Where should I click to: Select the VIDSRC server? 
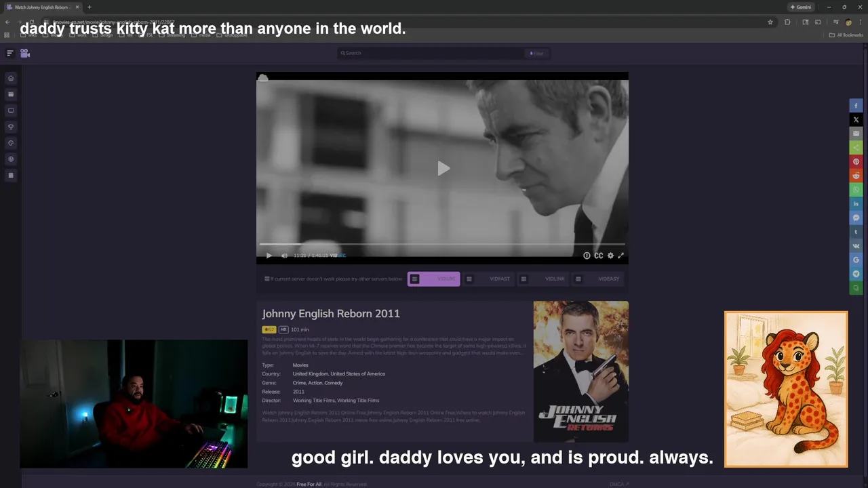tap(433, 279)
